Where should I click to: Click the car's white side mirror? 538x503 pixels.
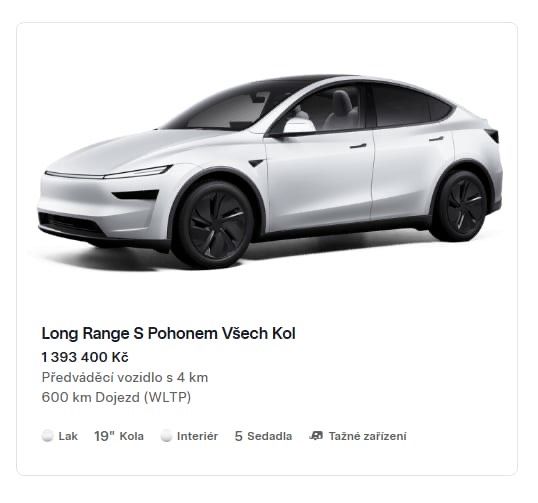tap(299, 125)
